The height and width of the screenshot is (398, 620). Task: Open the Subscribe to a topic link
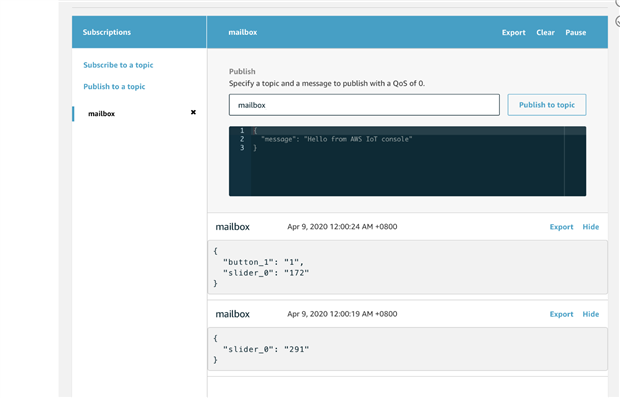(x=118, y=65)
